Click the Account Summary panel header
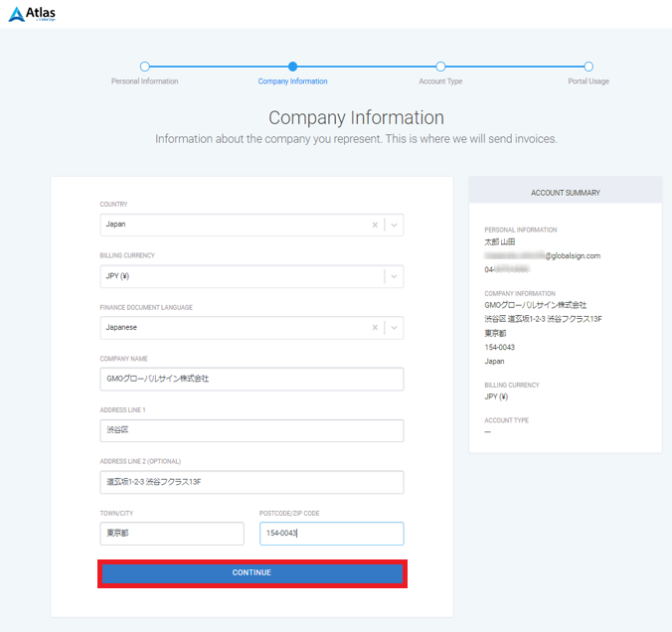 point(565,193)
